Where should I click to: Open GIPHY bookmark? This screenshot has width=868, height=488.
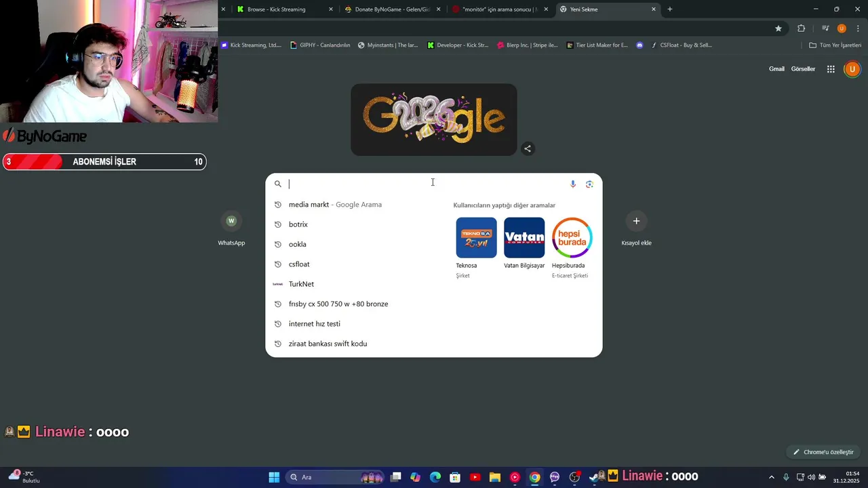[x=320, y=45]
